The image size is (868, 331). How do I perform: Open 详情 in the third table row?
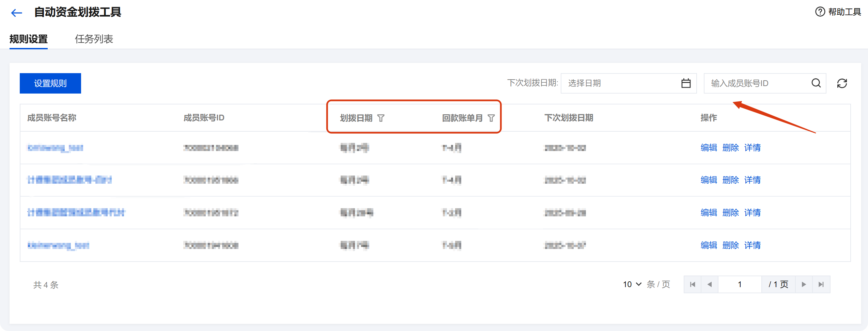[x=752, y=213]
